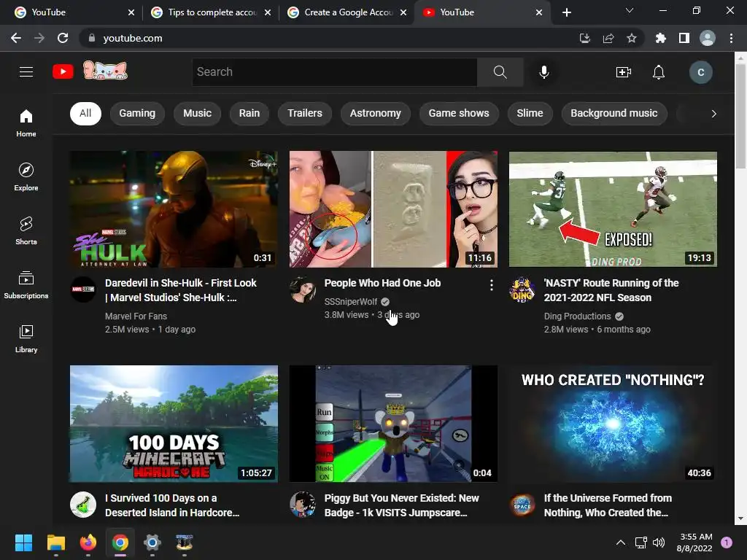Click the page vertical scrollbar thumb
Viewport: 747px width, 560px height.
(740, 116)
